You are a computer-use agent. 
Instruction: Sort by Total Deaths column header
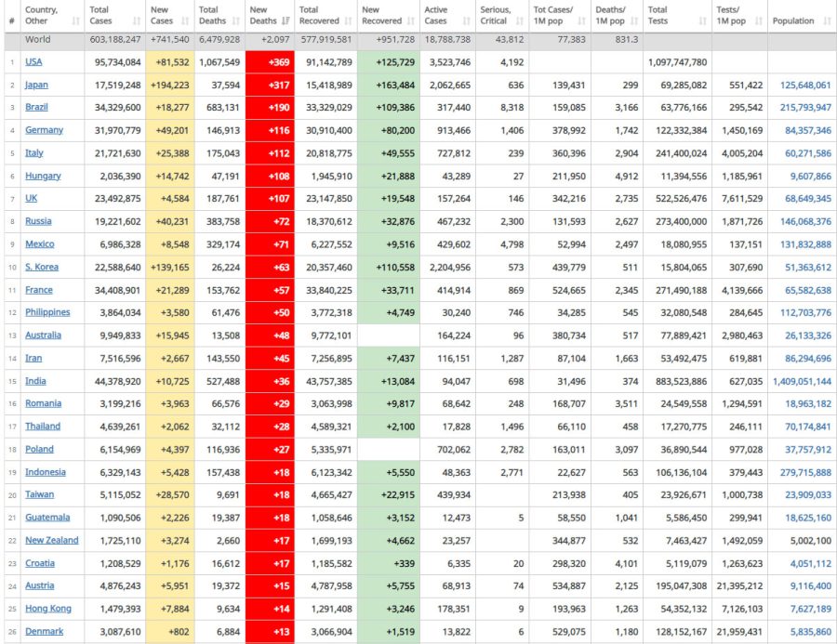219,16
